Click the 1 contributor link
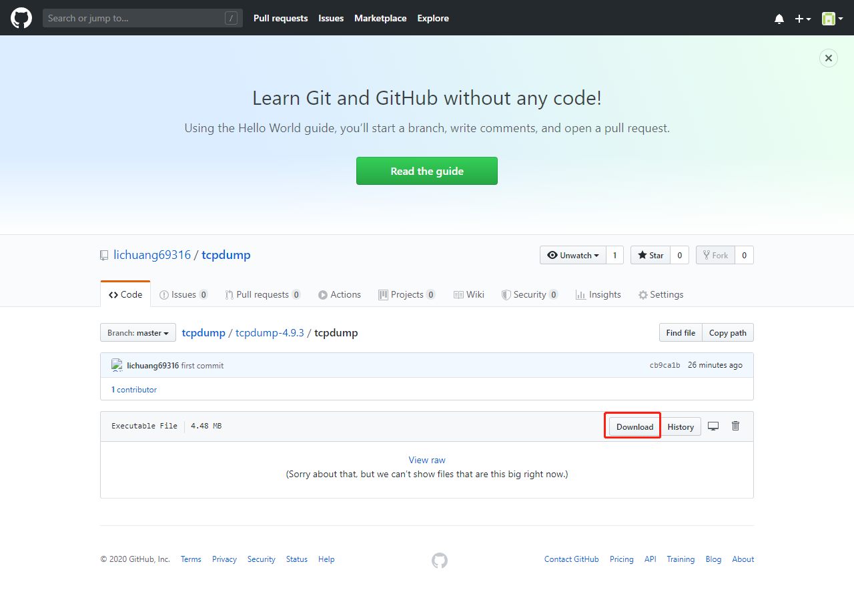This screenshot has height=616, width=854. (x=134, y=390)
